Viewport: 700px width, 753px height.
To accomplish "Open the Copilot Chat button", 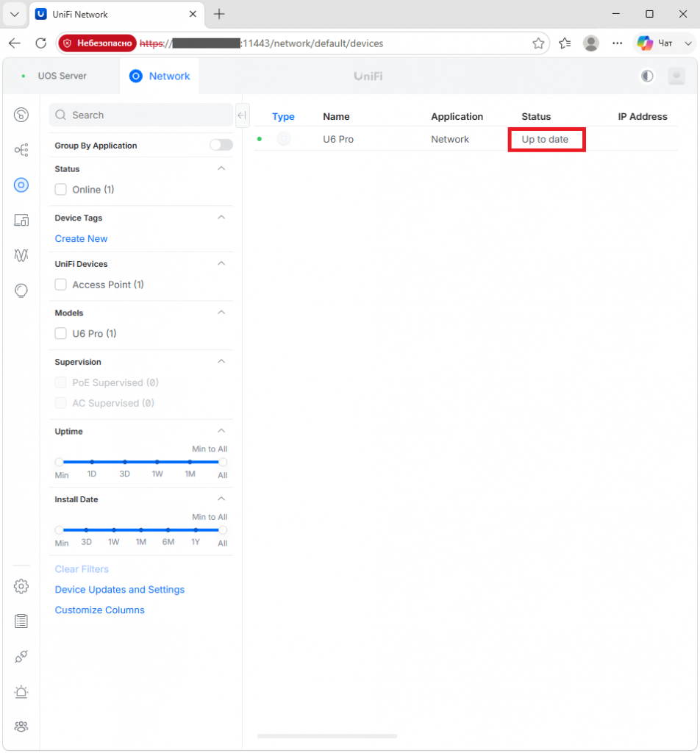I will (655, 43).
